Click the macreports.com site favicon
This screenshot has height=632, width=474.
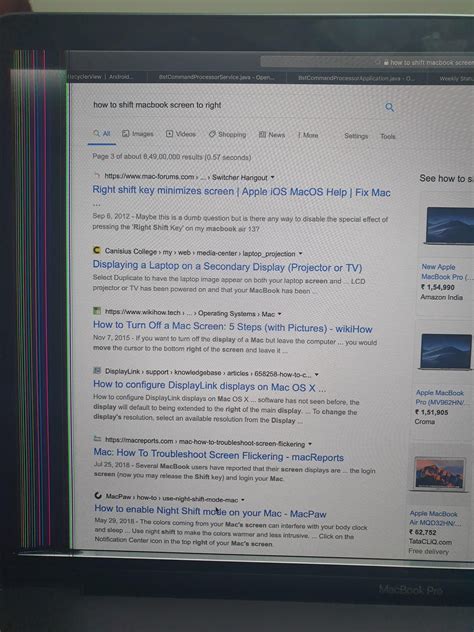[x=98, y=439]
